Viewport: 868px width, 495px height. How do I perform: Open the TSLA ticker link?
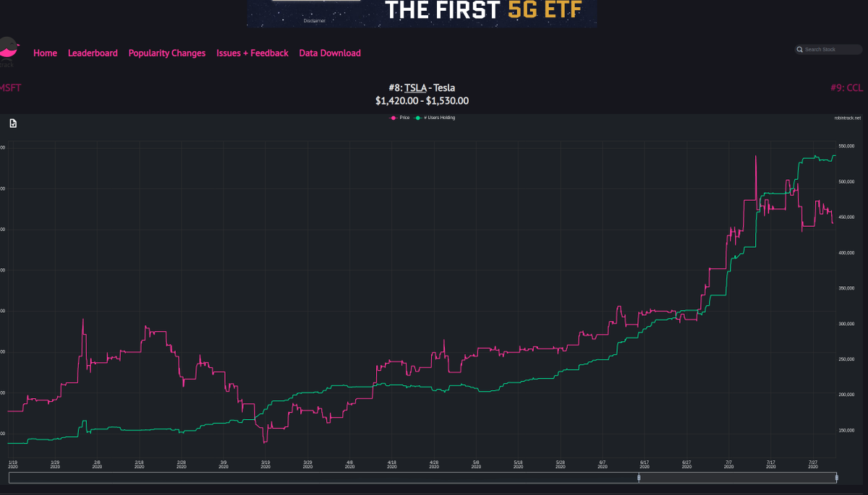415,88
